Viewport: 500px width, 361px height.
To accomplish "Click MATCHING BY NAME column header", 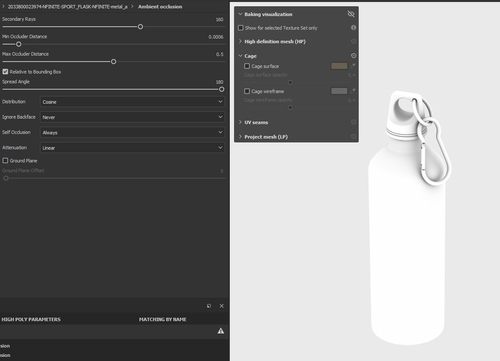I will pyautogui.click(x=162, y=319).
